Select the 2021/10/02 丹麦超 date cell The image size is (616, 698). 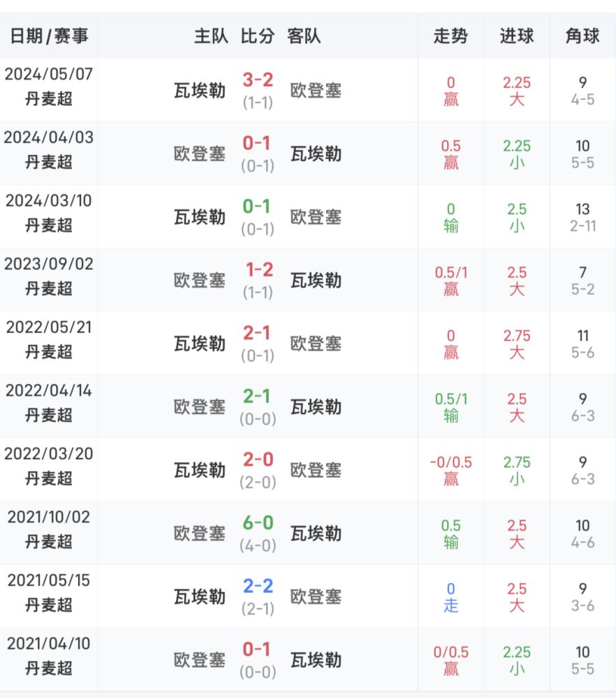49,529
